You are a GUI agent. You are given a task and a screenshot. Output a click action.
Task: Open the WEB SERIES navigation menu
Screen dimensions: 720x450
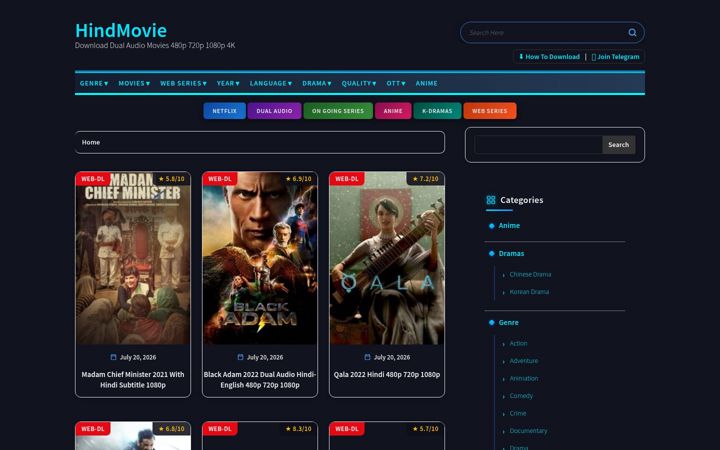[x=183, y=83]
